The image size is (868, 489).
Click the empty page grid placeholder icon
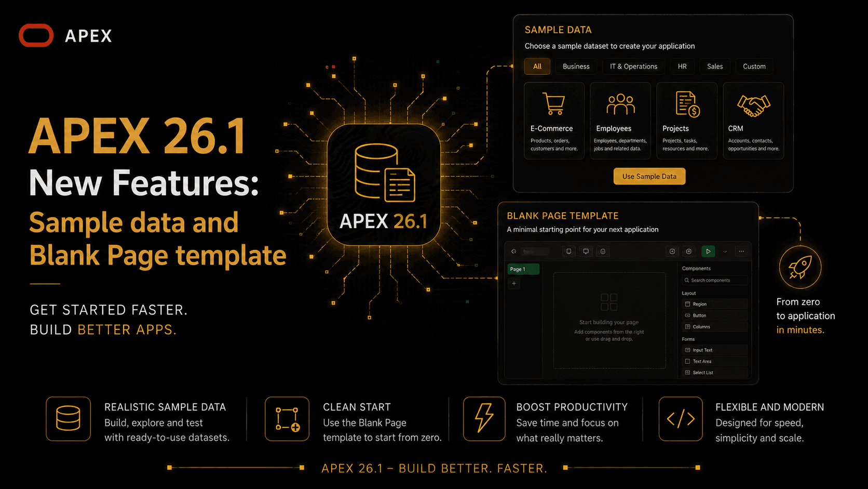tap(609, 302)
